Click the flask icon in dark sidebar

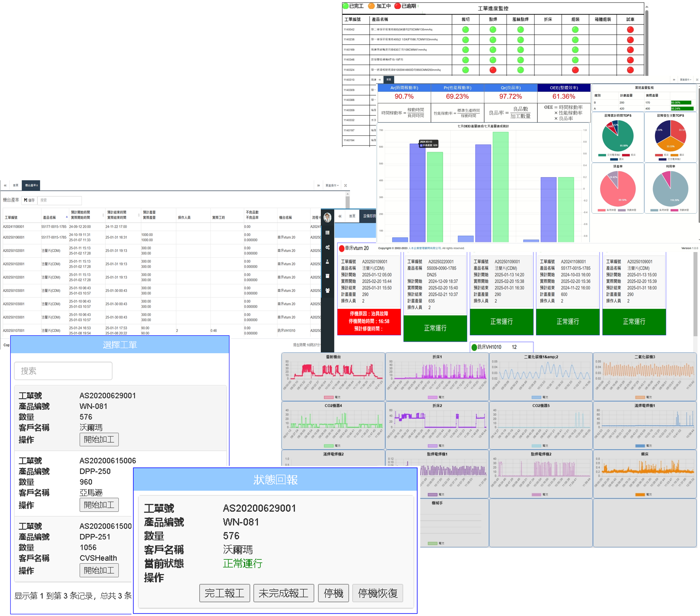coord(327,261)
